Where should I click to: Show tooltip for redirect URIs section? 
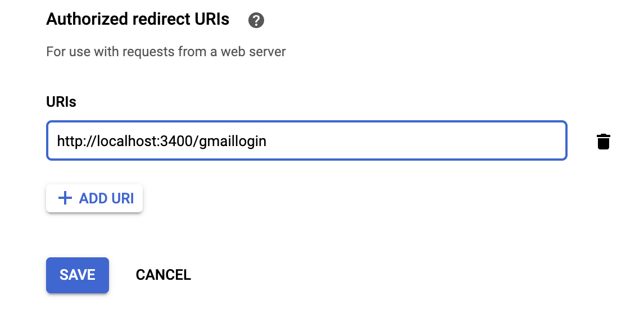pos(256,21)
